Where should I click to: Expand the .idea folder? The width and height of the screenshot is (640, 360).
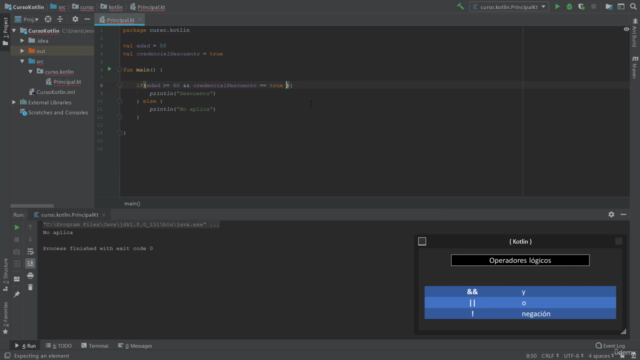pos(22,41)
